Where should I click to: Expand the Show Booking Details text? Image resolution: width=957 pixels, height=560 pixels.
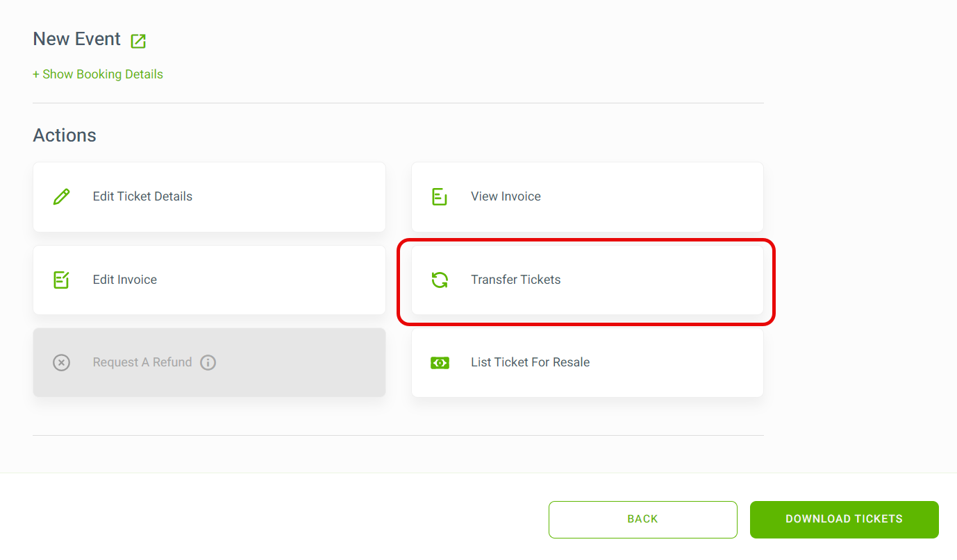click(x=103, y=74)
